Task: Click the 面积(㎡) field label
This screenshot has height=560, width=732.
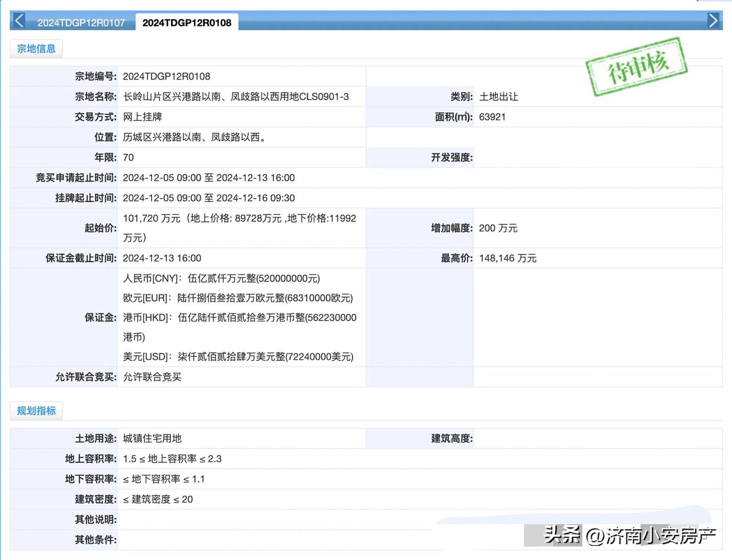Action: tap(454, 117)
